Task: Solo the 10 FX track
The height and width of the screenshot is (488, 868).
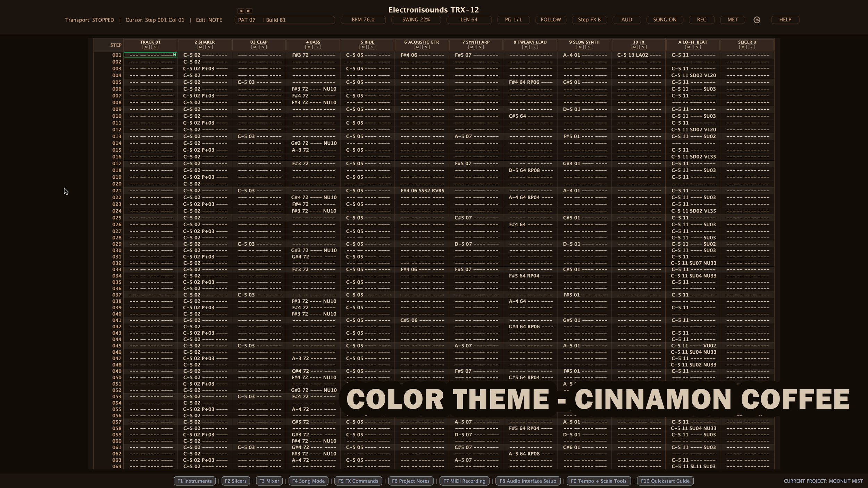Action: [643, 47]
